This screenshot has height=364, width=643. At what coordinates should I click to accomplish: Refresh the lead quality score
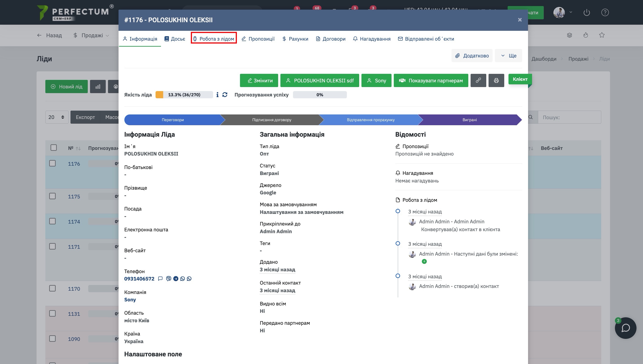(225, 95)
